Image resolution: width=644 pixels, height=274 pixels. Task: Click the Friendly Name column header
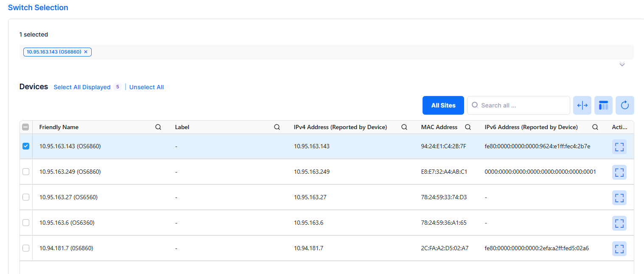click(59, 127)
